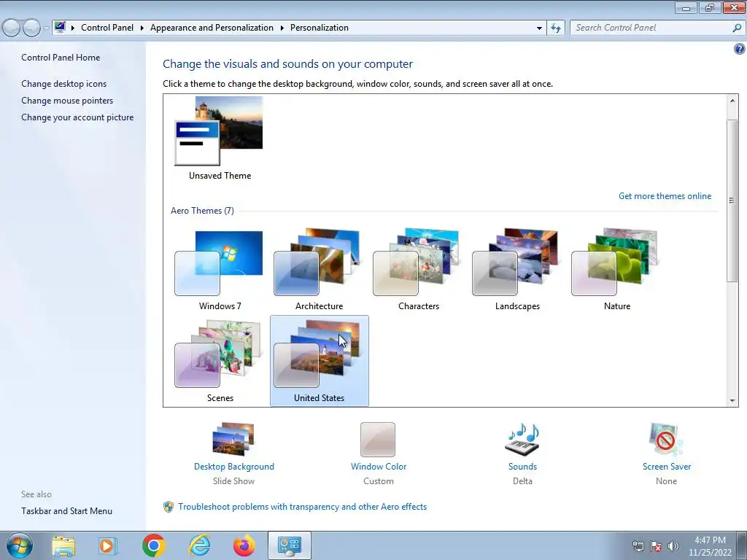Refresh the Personalization page
Screen dimensions: 747x560
(555, 28)
